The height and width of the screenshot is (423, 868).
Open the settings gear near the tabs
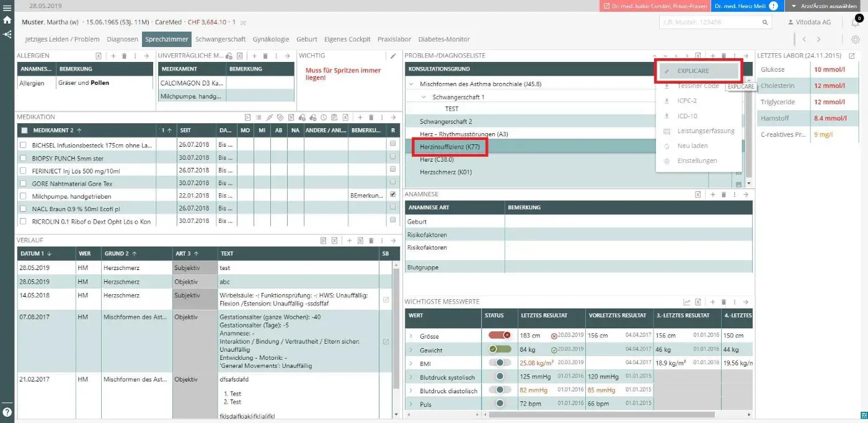point(856,39)
